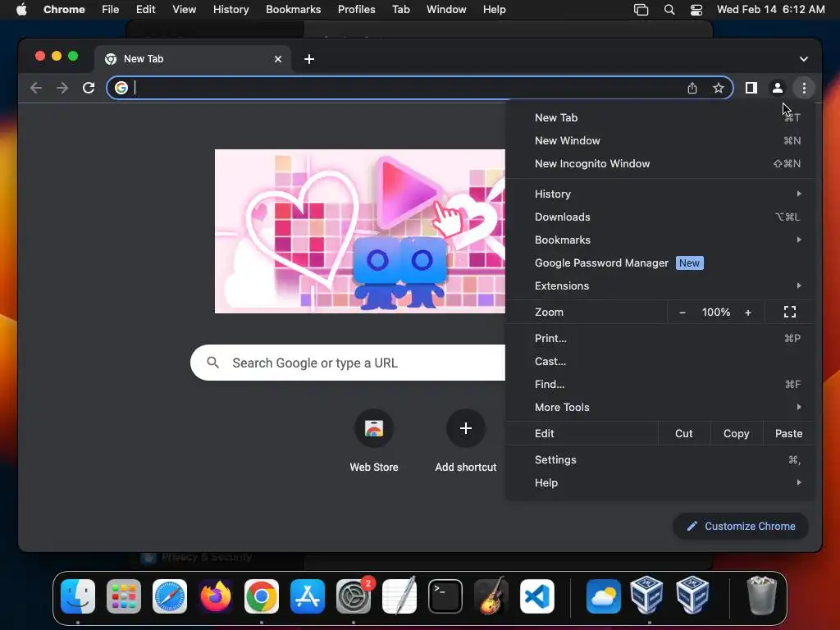
Task: Launch Terminal from the Dock
Action: click(445, 596)
